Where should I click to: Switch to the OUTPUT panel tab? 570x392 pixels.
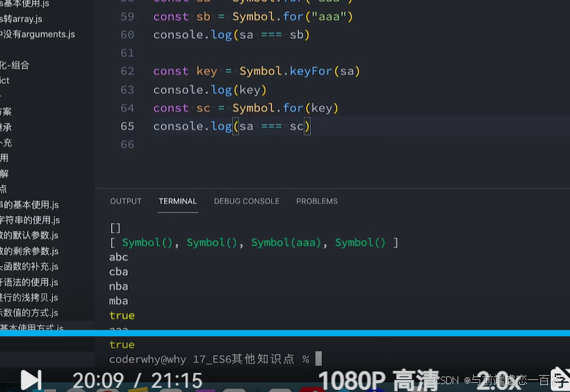[126, 201]
